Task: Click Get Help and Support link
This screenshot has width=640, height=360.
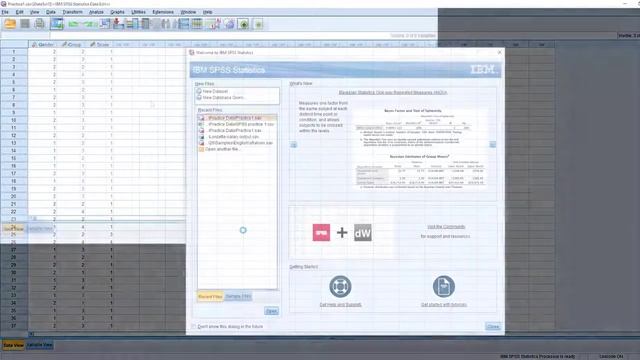Action: [340, 304]
